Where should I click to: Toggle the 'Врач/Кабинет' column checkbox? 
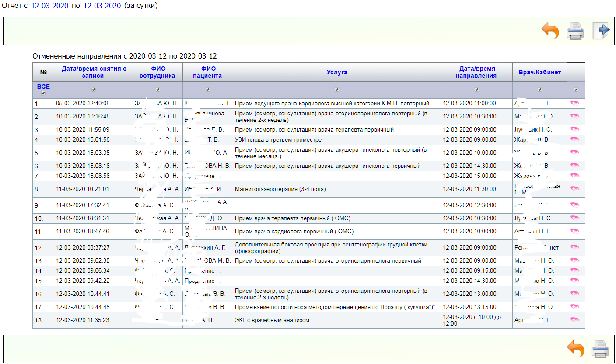pos(539,90)
